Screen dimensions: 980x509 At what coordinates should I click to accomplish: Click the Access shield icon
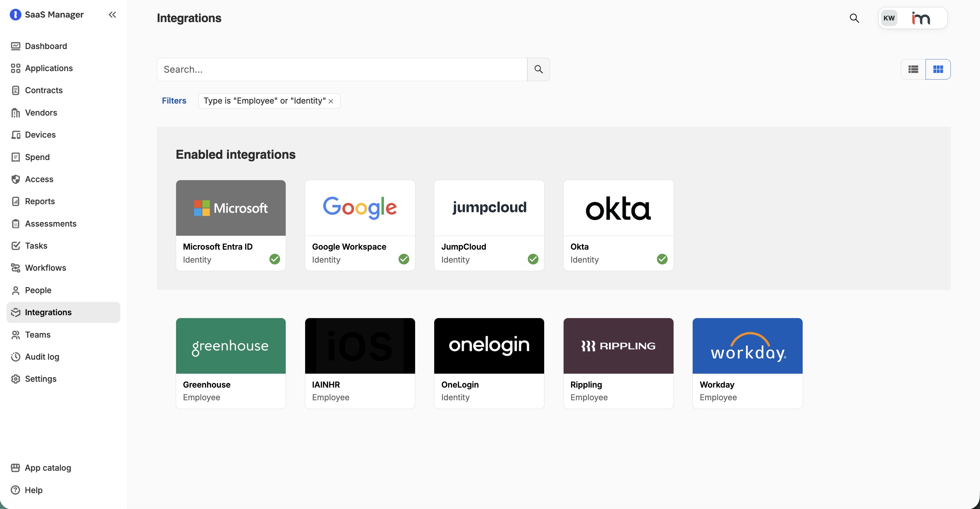16,179
